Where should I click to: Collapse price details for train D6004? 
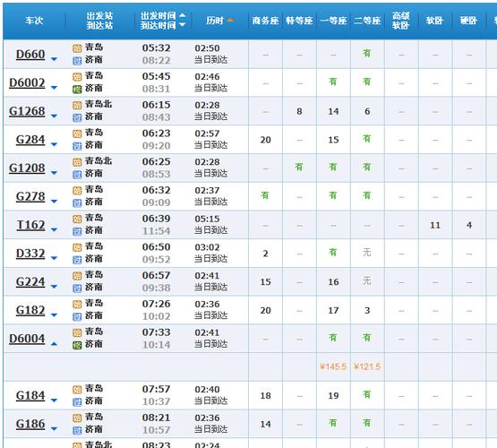click(x=55, y=343)
